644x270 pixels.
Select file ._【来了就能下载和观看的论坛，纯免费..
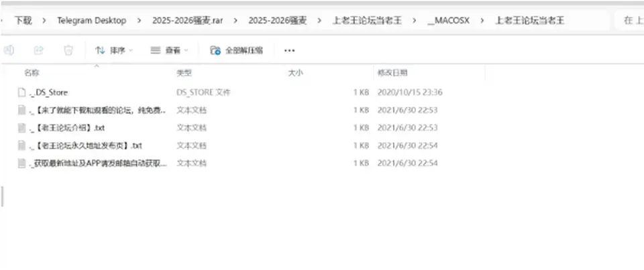click(98, 110)
